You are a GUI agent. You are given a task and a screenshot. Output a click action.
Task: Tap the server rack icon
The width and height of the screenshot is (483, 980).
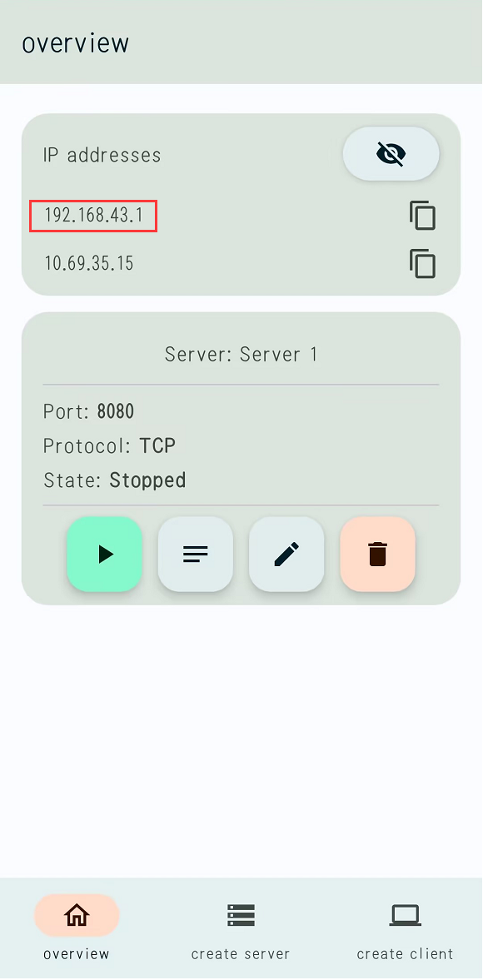coord(242,916)
